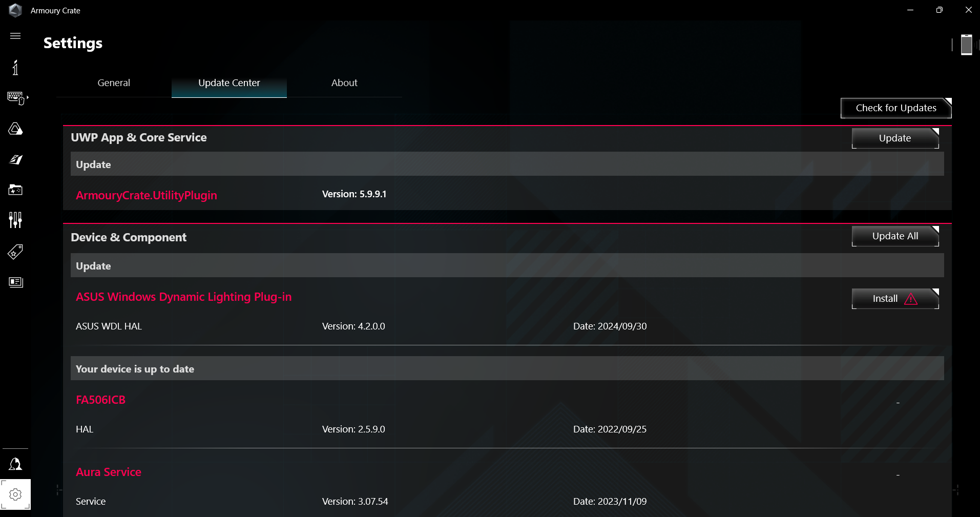Image resolution: width=980 pixels, height=517 pixels.
Task: Click the Settings page heading
Action: 73,43
